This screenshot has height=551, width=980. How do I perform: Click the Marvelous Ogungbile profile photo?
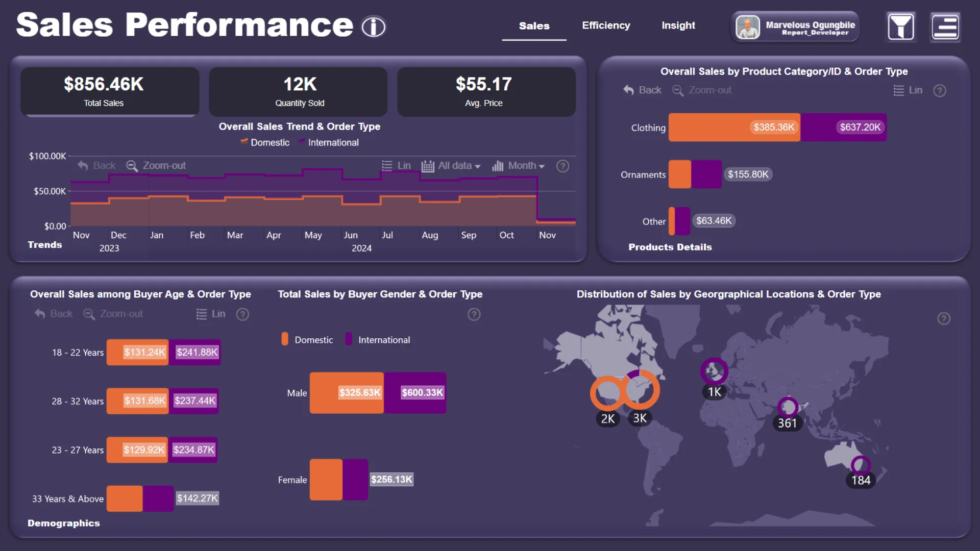(x=748, y=28)
